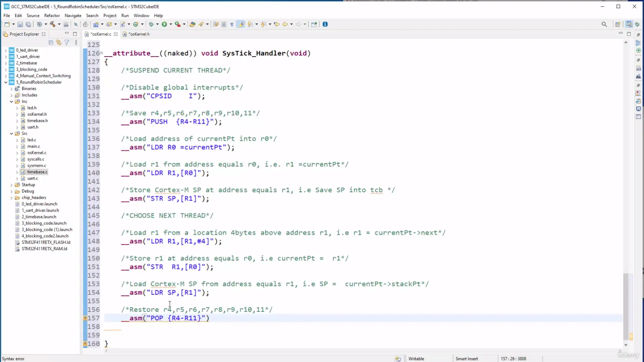Screen dimensions: 644x362
Task: Click the sysmem.c source file
Action: point(36,165)
